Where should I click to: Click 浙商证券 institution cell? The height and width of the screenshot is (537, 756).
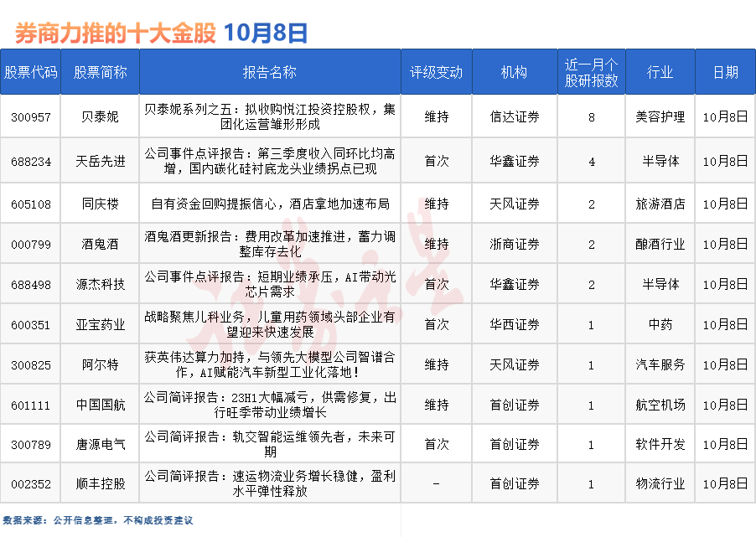(515, 244)
